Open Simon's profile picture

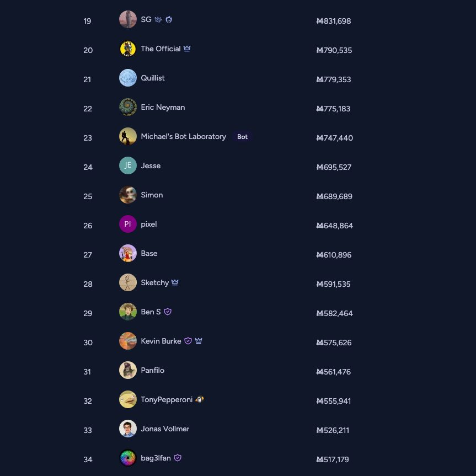tap(128, 195)
